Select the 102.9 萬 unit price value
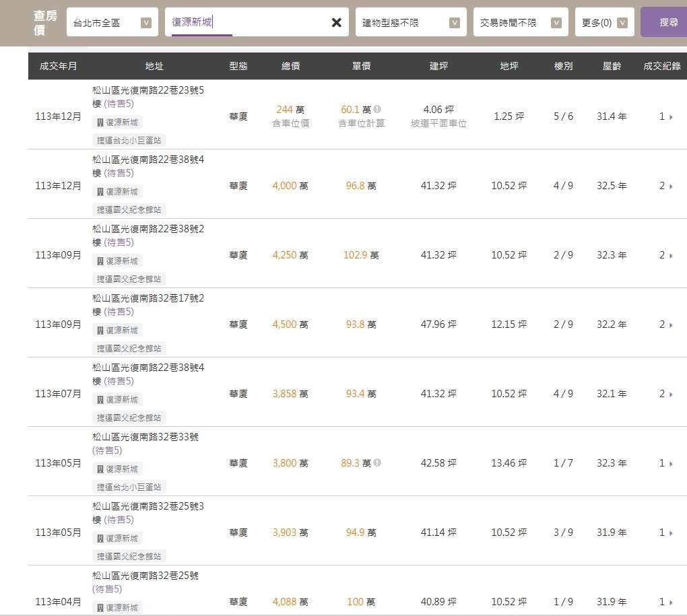Viewport: 687px width, 616px height. (x=361, y=254)
